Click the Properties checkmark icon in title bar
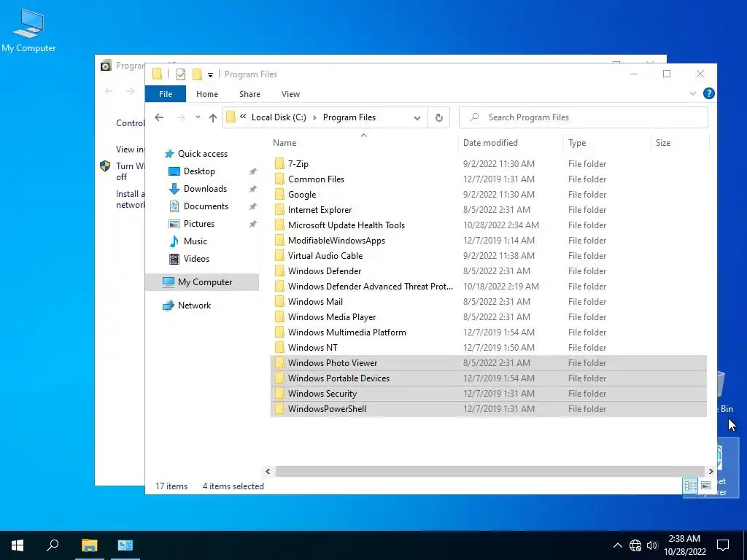Viewport: 747px width, 560px height. 181,74
